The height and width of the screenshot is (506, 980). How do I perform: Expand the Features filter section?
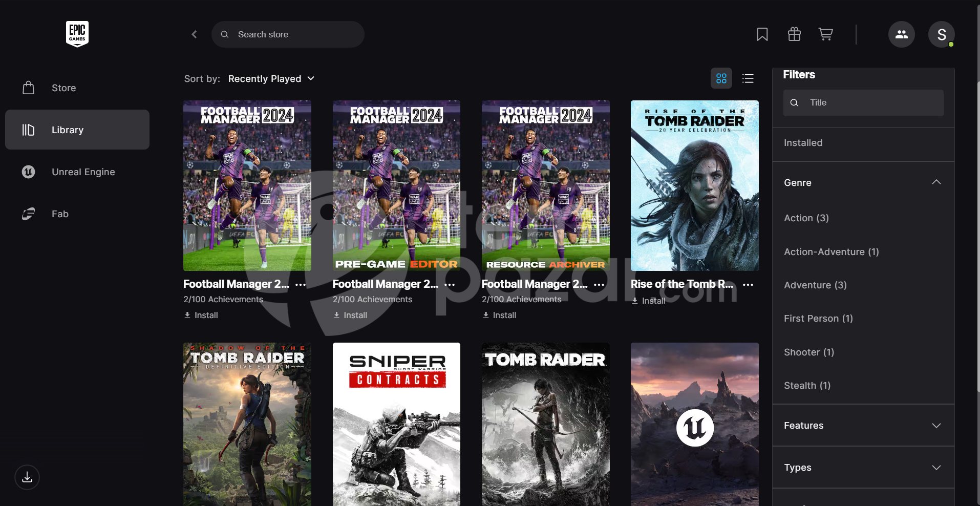tap(863, 426)
